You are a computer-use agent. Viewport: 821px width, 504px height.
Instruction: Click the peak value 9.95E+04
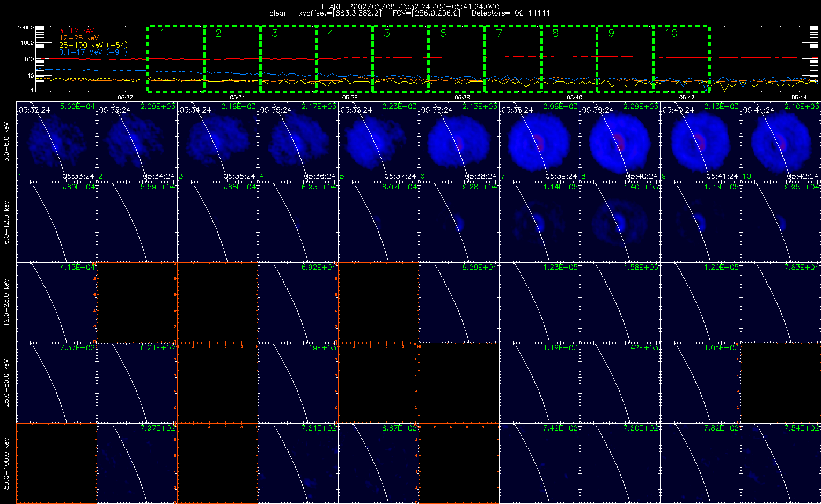point(802,187)
